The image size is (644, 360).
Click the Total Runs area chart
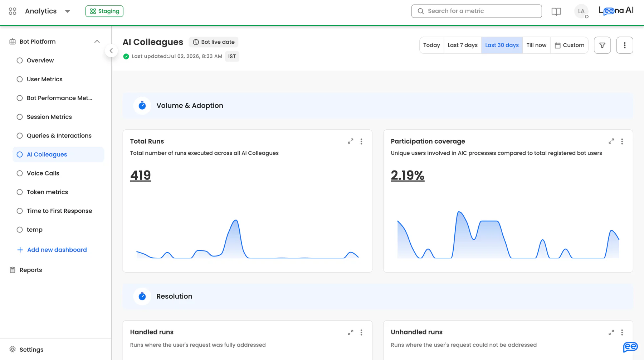[x=248, y=239]
